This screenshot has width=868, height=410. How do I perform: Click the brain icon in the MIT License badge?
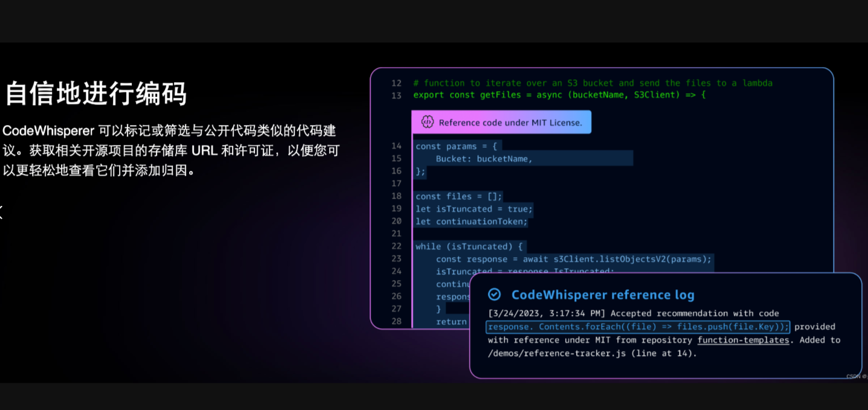(x=428, y=122)
